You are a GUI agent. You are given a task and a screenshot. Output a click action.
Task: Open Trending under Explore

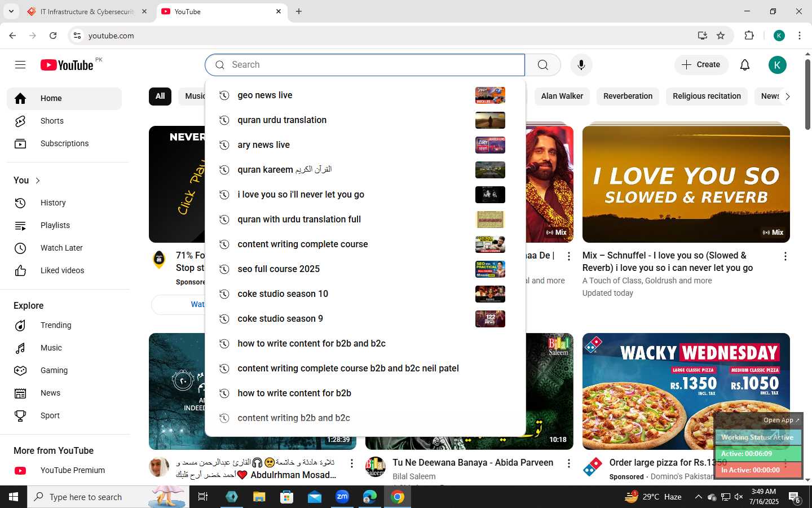64,325
